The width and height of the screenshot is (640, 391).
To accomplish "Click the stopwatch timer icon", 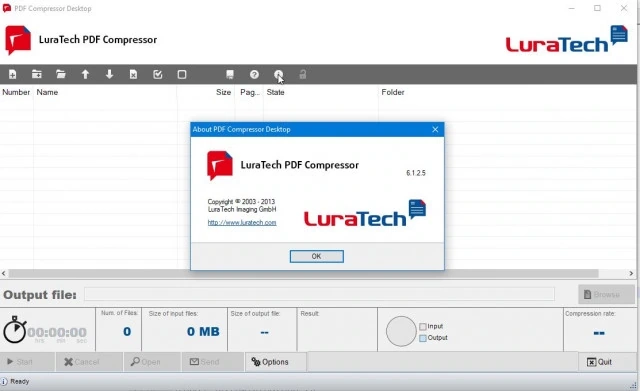I will (14, 329).
